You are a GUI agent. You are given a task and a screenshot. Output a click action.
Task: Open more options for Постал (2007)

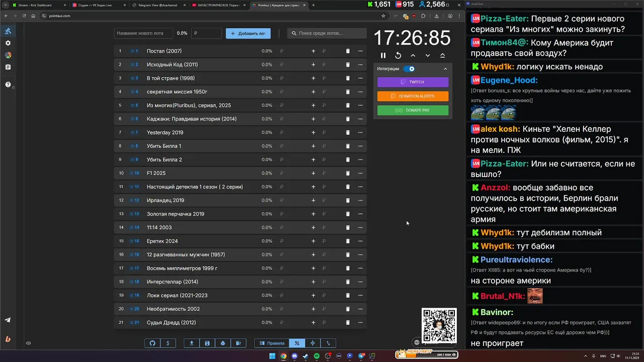pos(360,51)
